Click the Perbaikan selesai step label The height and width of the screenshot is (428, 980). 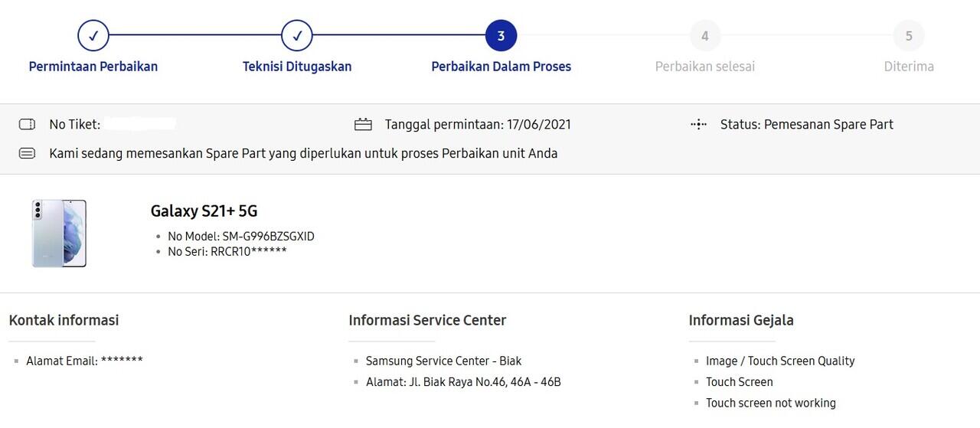coord(705,67)
